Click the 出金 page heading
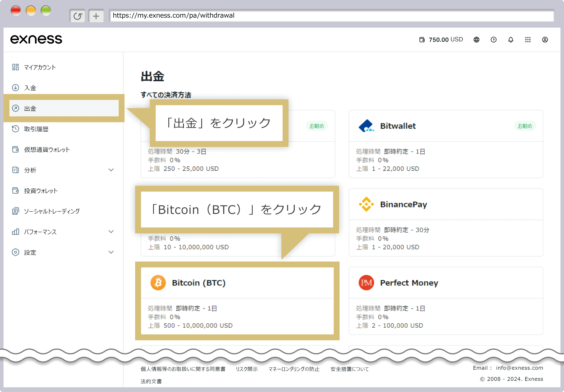This screenshot has width=564, height=392. click(152, 76)
